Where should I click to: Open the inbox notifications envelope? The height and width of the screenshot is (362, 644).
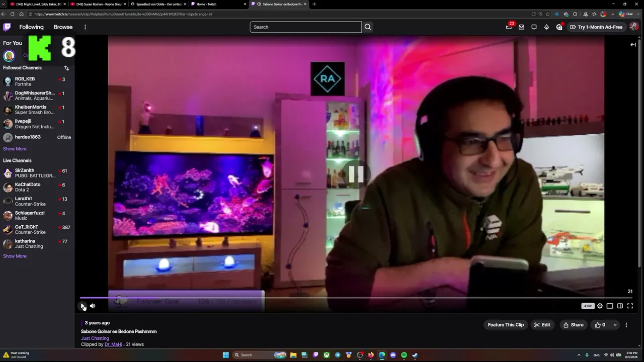click(x=522, y=27)
